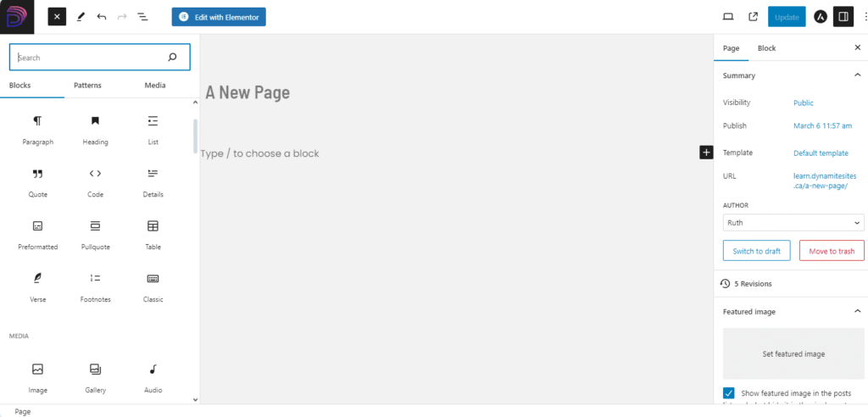Open the preview device view icon
868x417 pixels.
(728, 17)
